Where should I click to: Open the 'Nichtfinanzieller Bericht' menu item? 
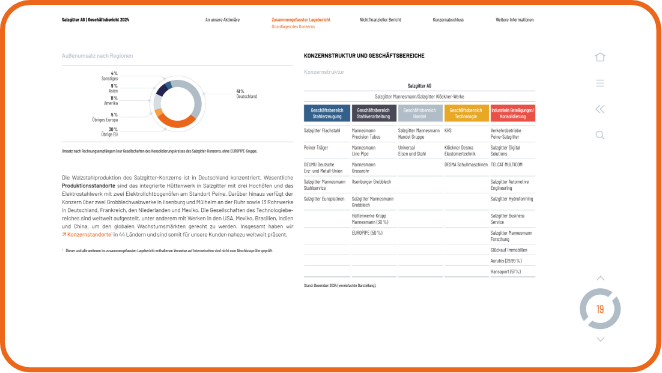[x=380, y=20]
